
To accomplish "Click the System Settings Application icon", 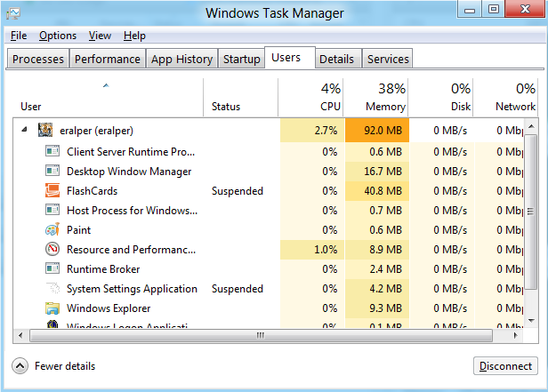I will pyautogui.click(x=53, y=288).
